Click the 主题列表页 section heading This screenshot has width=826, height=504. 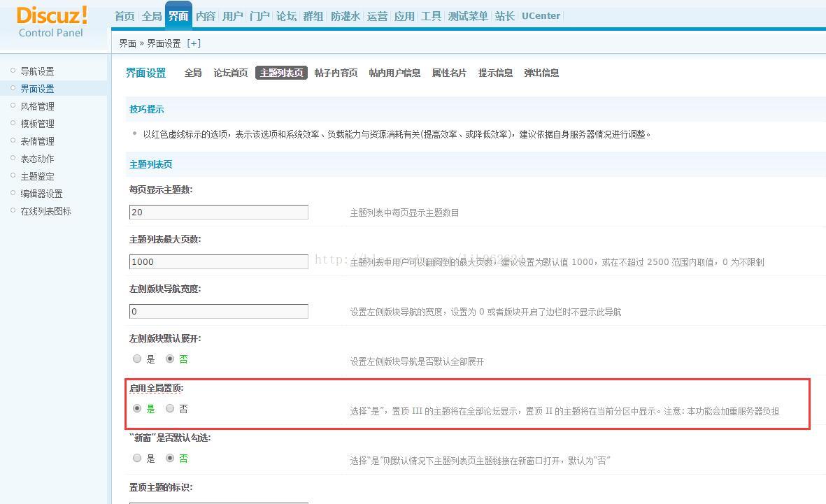coord(150,164)
